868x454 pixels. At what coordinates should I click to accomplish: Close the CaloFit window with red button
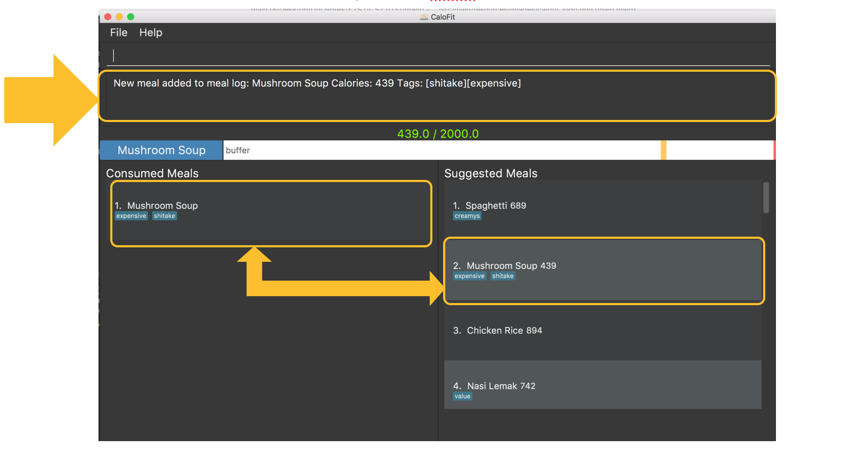tap(108, 17)
